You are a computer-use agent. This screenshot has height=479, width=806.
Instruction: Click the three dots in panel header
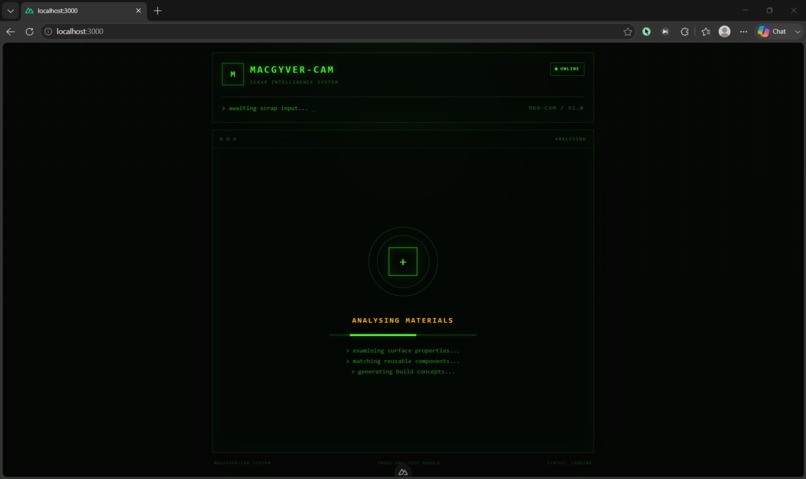coord(228,139)
